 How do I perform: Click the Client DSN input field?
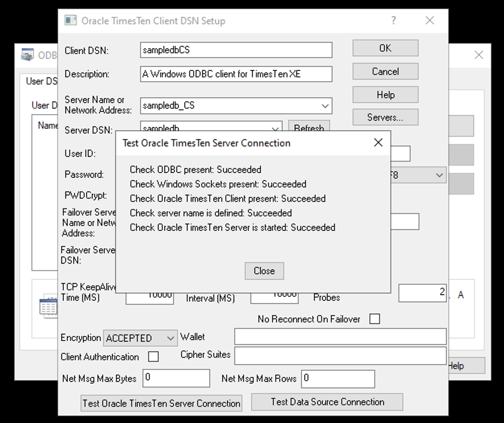[235, 50]
